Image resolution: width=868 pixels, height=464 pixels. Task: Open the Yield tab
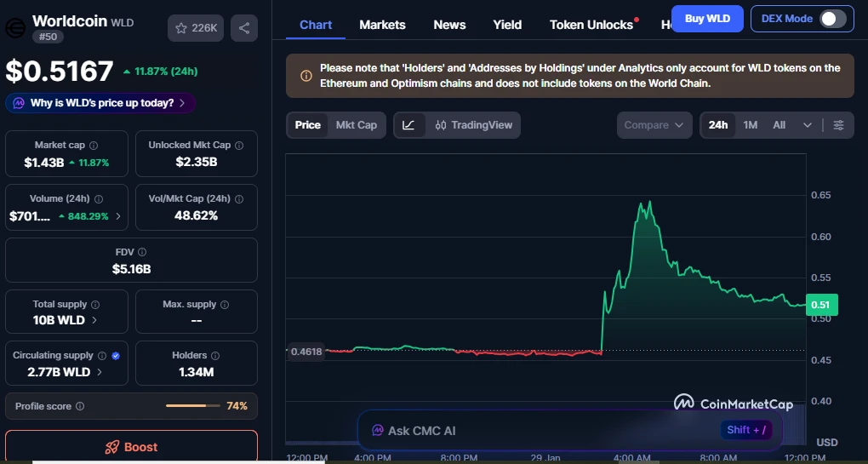[x=507, y=25]
